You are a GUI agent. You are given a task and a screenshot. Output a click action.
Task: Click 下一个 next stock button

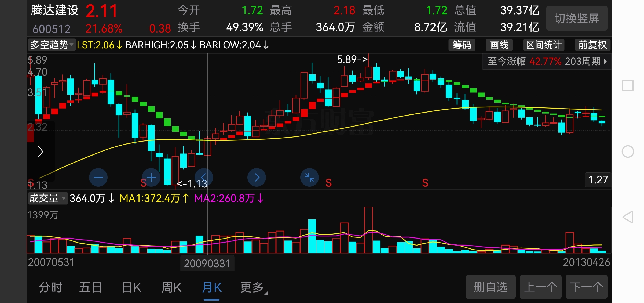(586, 287)
